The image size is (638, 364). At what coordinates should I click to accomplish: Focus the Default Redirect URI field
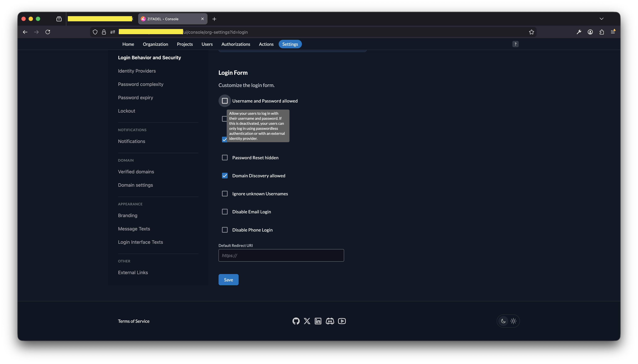coord(281,256)
